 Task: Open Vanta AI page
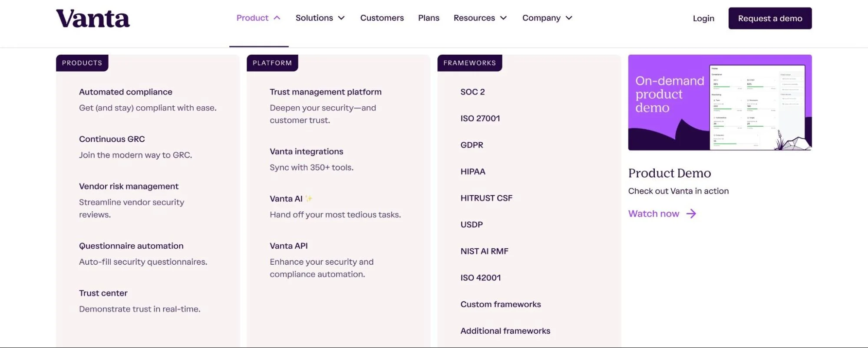291,199
